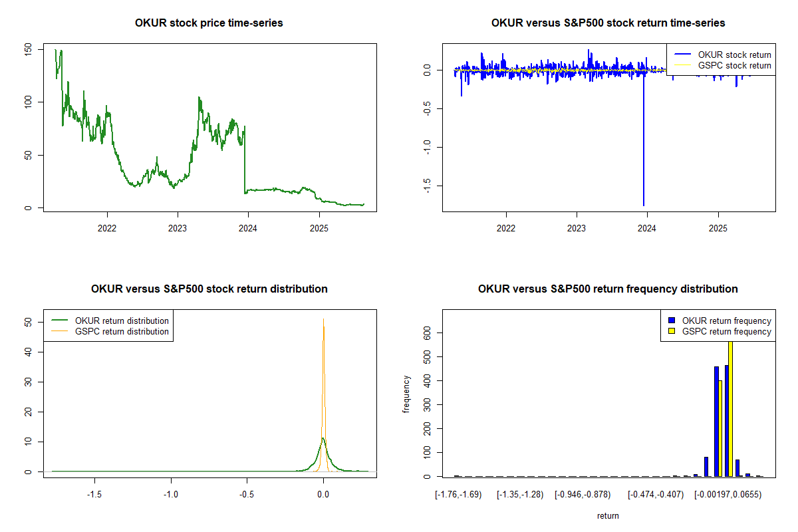Click the 'frequency' y-axis label on the histogram
The image size is (798, 532).
click(x=407, y=394)
